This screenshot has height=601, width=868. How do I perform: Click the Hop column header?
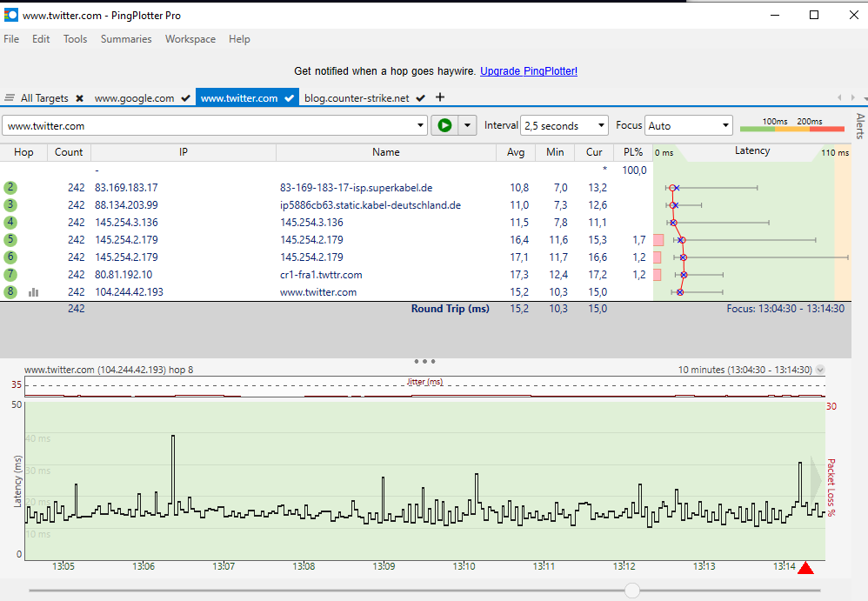(x=23, y=152)
